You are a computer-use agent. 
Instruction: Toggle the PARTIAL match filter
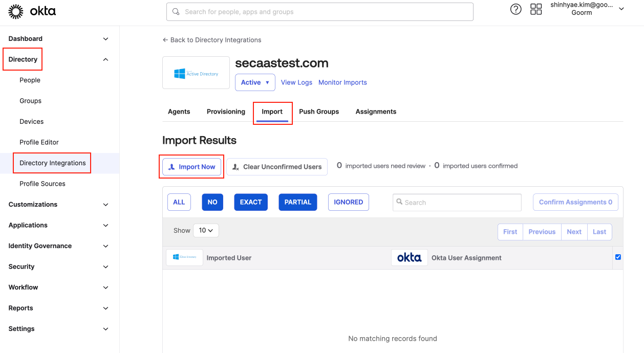click(297, 202)
